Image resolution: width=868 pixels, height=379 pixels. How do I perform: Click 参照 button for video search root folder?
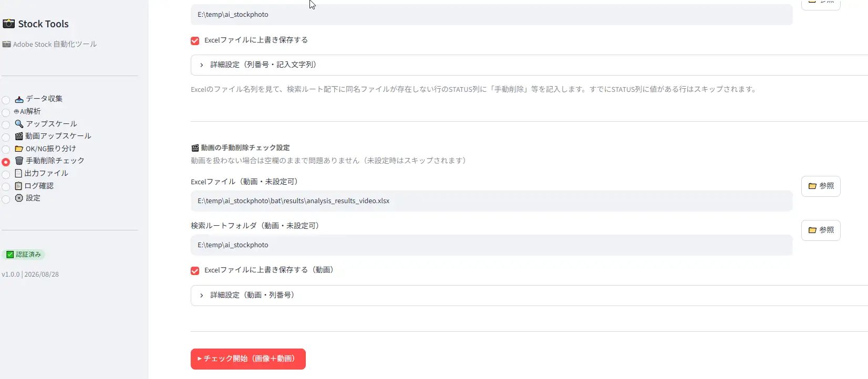click(821, 230)
